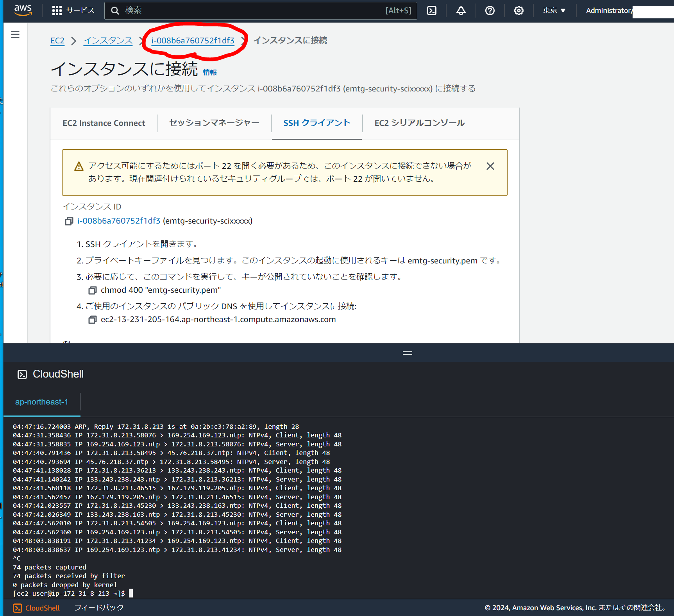674x616 pixels.
Task: Switch to the EC2 シリアルコンソール tab
Action: click(420, 123)
